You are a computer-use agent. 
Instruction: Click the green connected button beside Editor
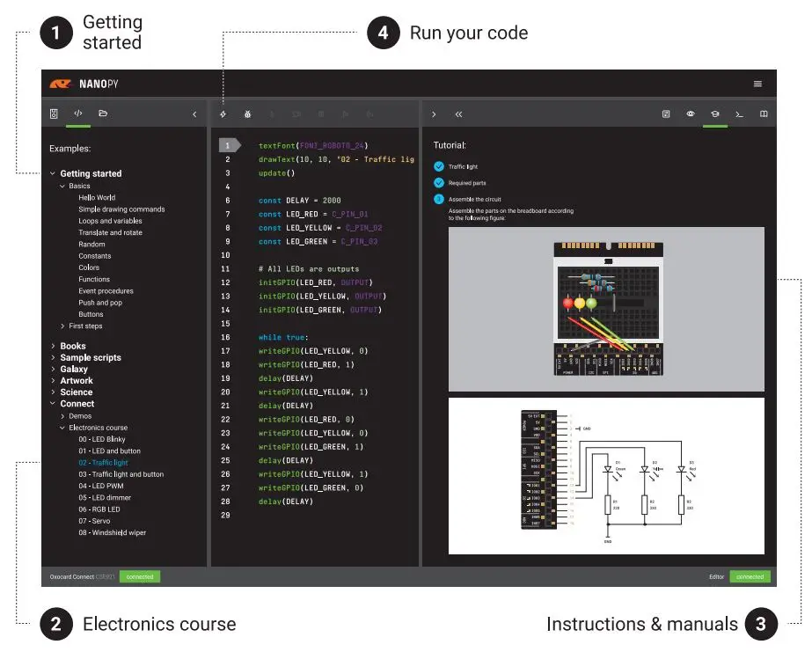[750, 577]
